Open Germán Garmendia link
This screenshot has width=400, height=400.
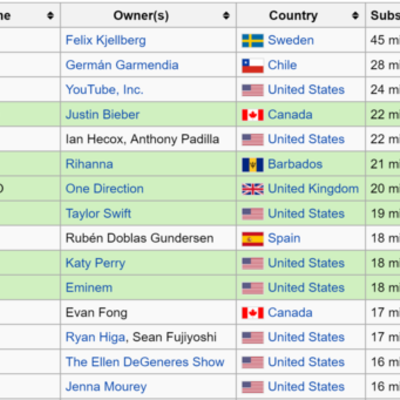click(122, 65)
